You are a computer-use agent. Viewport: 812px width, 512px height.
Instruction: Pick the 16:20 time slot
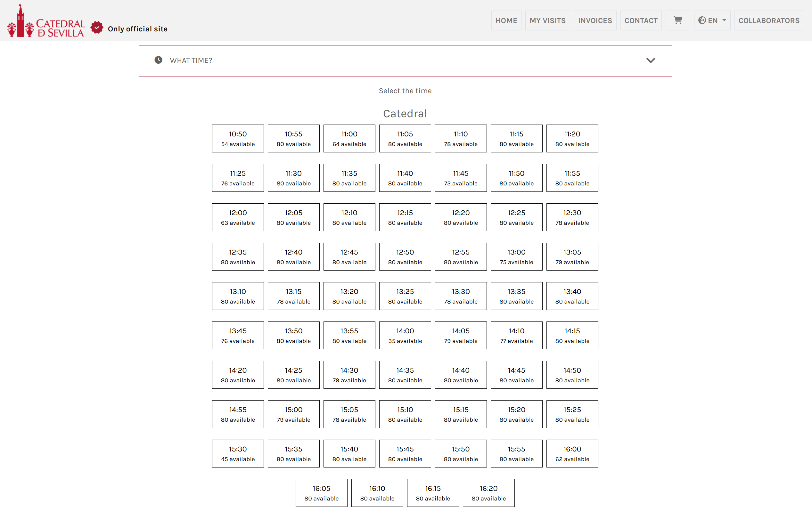point(488,493)
